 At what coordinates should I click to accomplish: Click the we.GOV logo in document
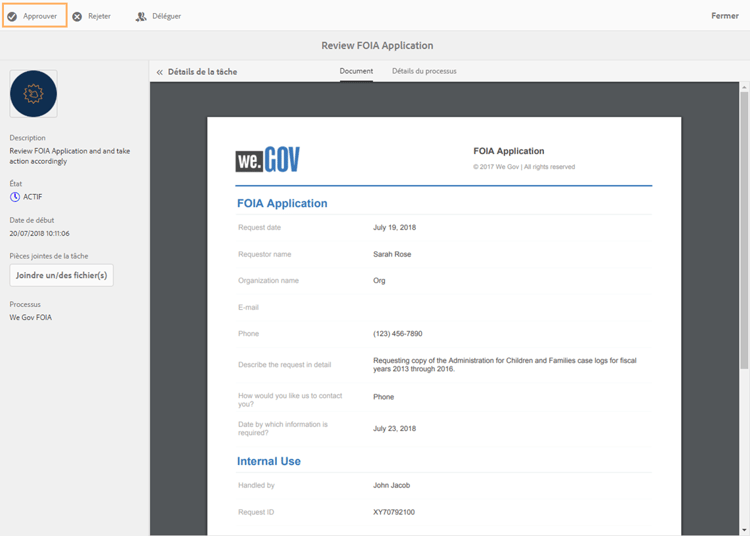coord(267,159)
